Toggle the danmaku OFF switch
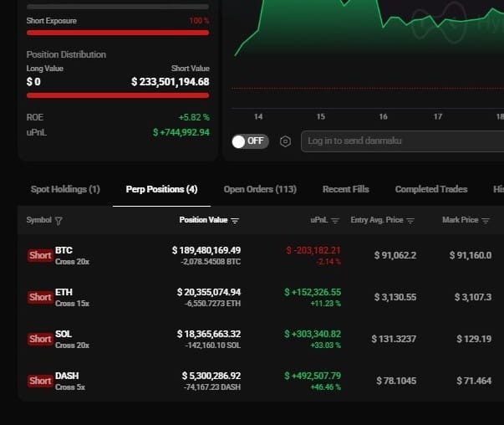Screen dimensions: 504x425 pos(250,141)
